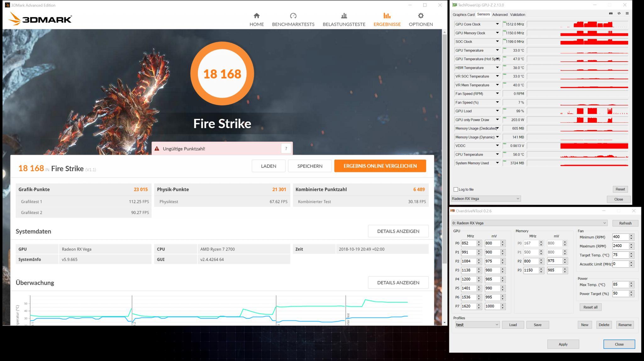Increase P7 GPU MHz stepper
The height and width of the screenshot is (361, 644).
click(479, 305)
